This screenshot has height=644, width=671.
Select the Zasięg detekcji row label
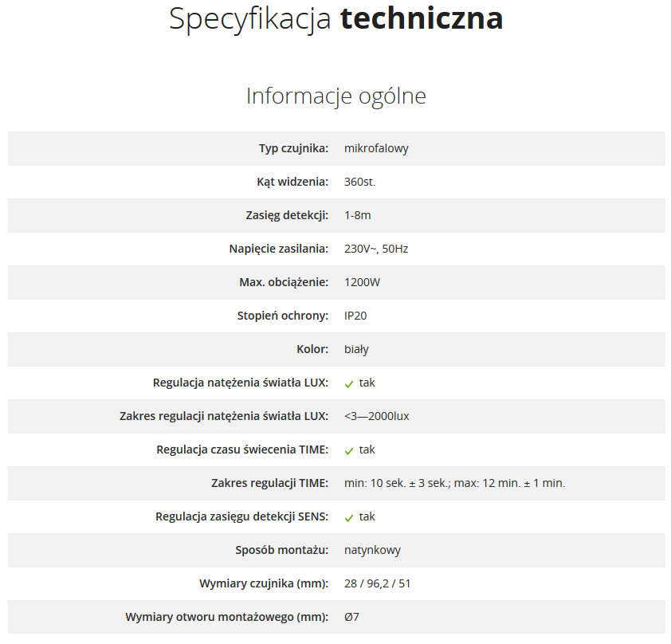click(x=287, y=215)
